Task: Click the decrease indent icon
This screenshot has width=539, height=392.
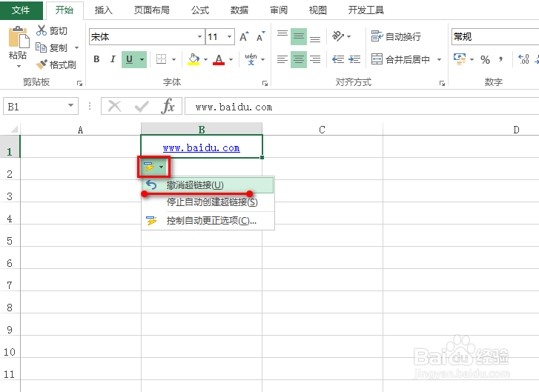Action: tap(338, 59)
